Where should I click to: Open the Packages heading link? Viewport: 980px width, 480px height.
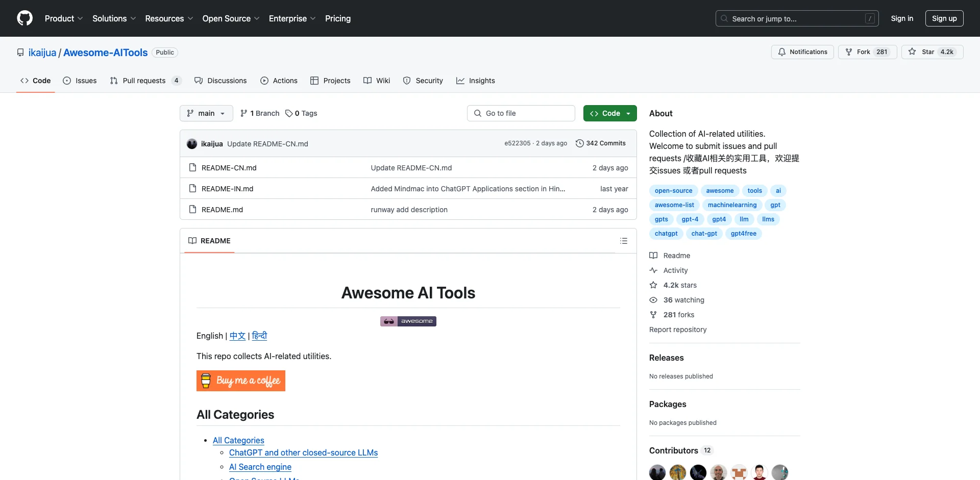(x=668, y=404)
